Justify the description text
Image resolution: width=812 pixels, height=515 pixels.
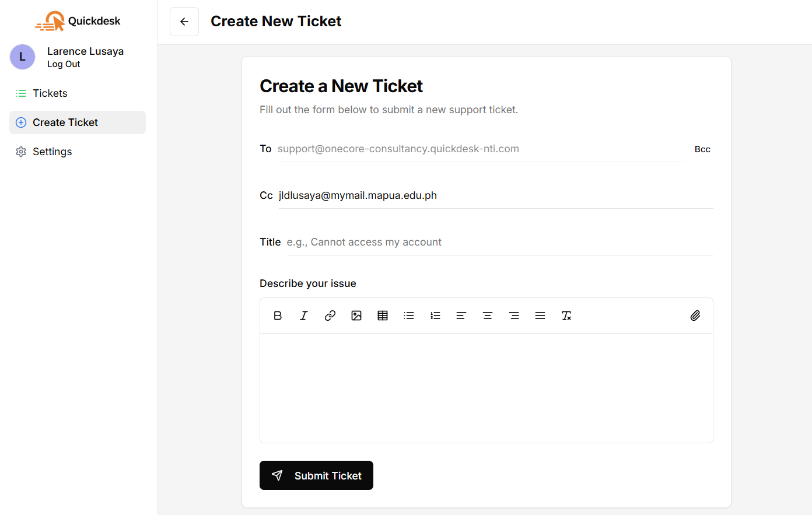[x=540, y=316]
